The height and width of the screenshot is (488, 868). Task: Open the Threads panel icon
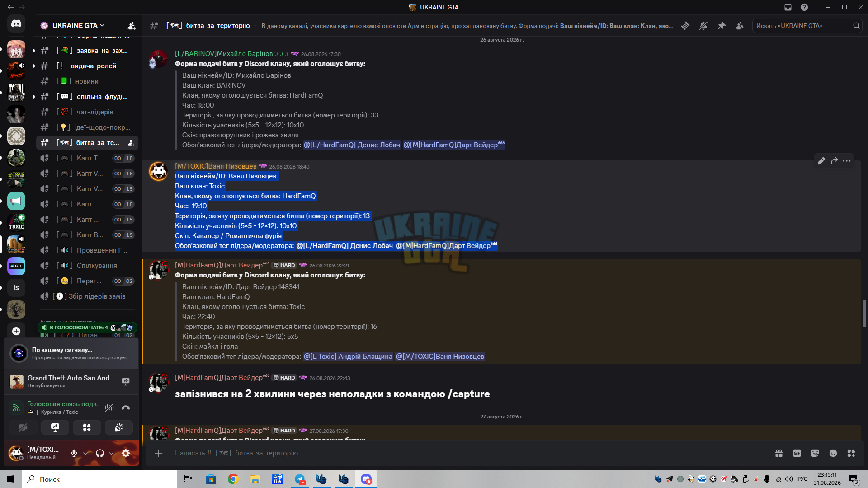685,26
